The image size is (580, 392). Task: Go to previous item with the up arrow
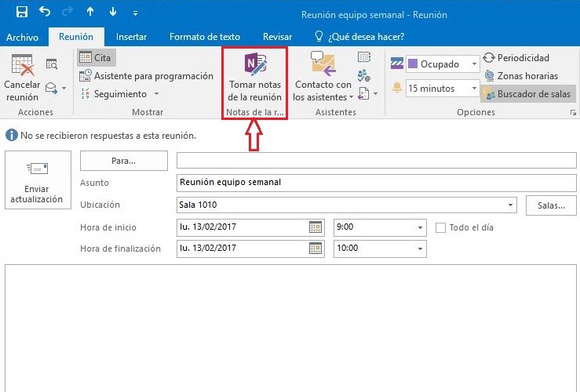tap(90, 12)
